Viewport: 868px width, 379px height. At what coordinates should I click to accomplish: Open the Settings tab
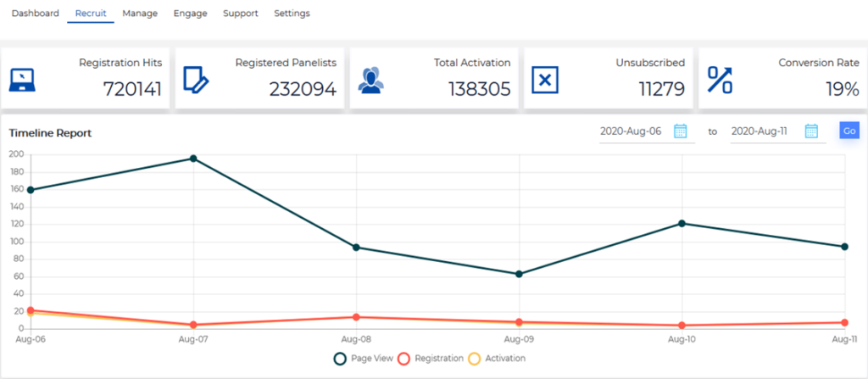pos(292,14)
